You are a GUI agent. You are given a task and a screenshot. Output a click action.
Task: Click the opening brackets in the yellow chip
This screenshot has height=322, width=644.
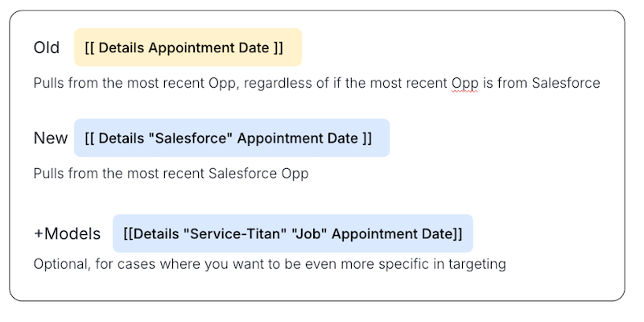89,47
